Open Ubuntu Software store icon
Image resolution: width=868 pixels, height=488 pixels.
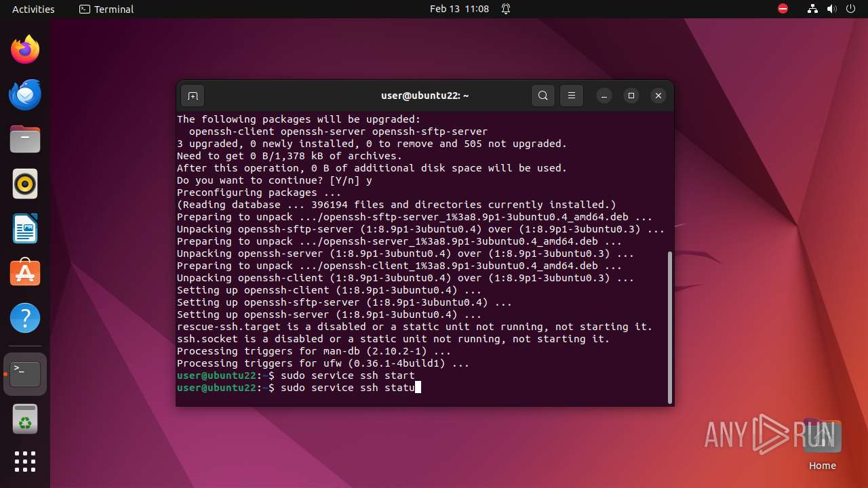(x=25, y=273)
